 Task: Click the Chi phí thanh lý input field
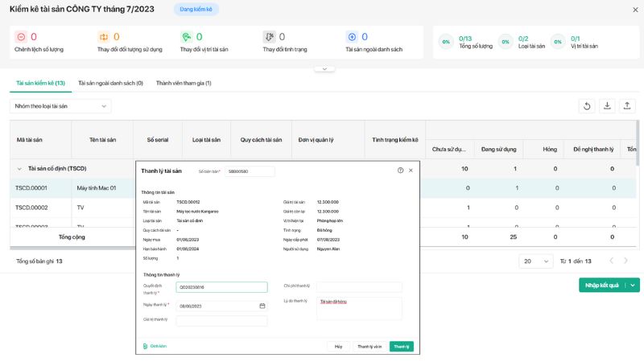358,287
